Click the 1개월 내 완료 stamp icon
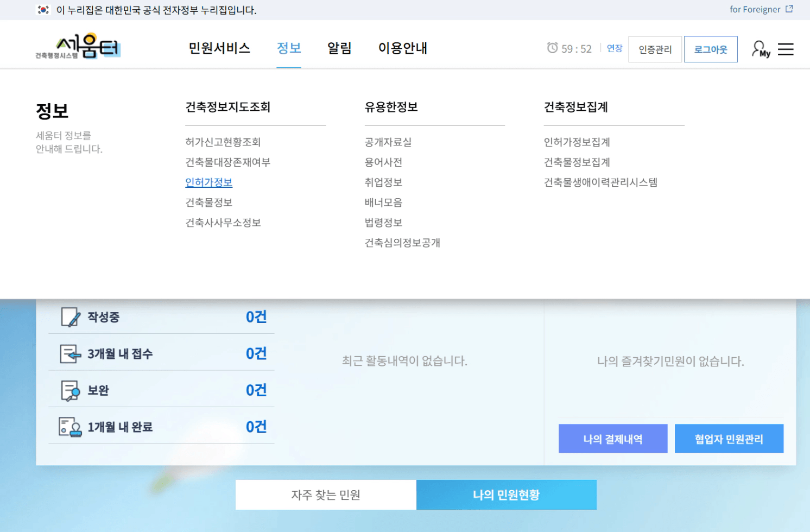810x532 pixels. click(x=70, y=427)
